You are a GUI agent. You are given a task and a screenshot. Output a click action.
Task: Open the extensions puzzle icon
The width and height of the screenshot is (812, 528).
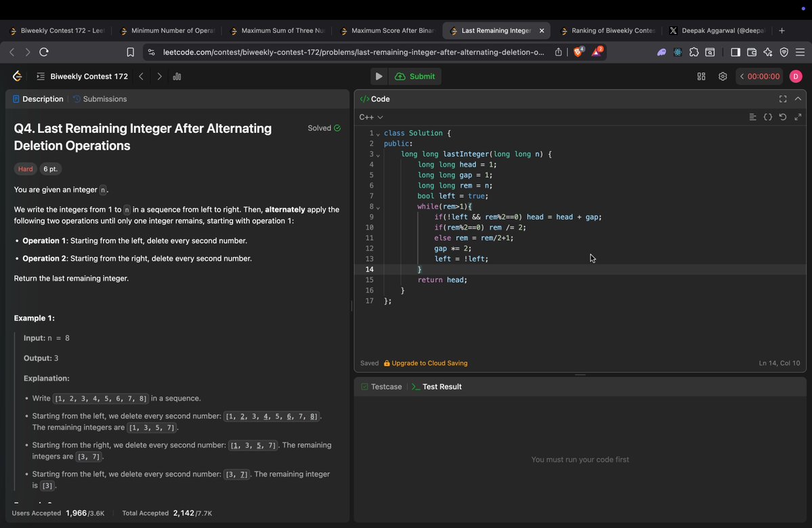pyautogui.click(x=694, y=52)
